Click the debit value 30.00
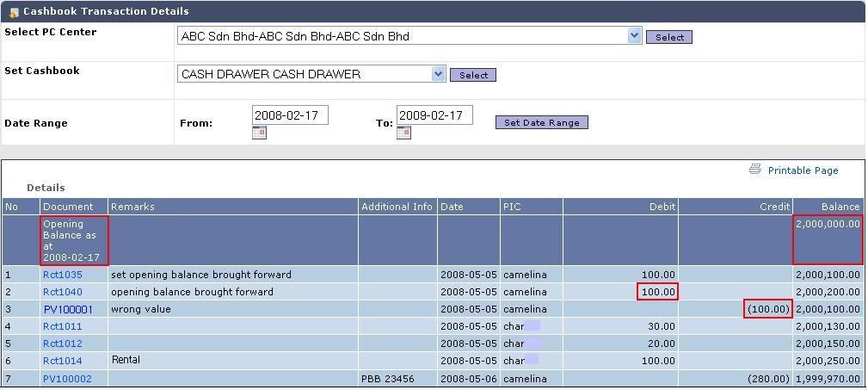 (x=662, y=326)
